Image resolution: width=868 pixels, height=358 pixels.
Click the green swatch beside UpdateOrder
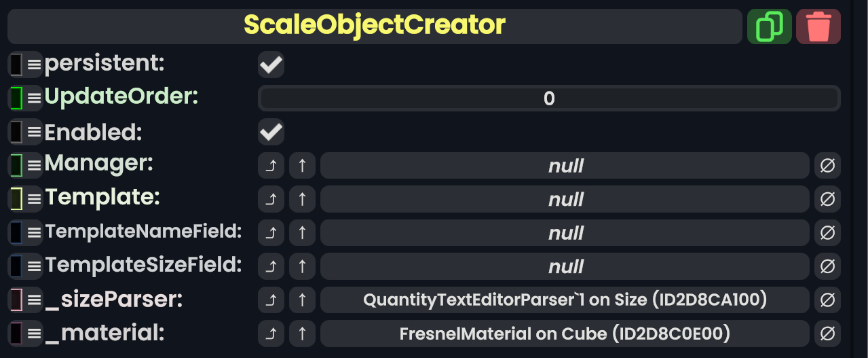(x=17, y=99)
